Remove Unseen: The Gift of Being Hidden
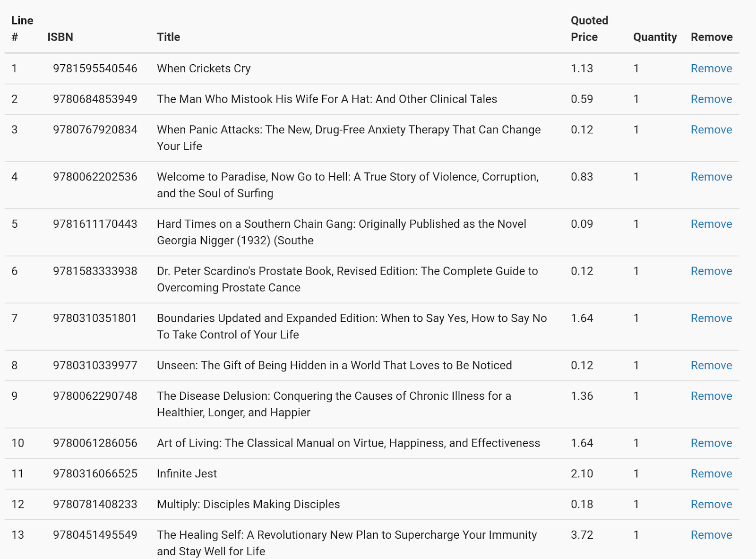The image size is (756, 559). click(711, 365)
